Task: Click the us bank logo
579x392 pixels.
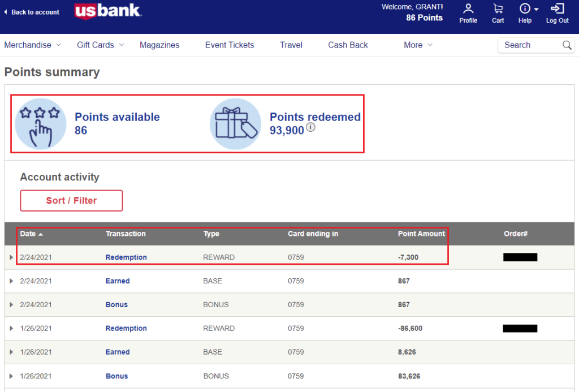Action: (107, 11)
